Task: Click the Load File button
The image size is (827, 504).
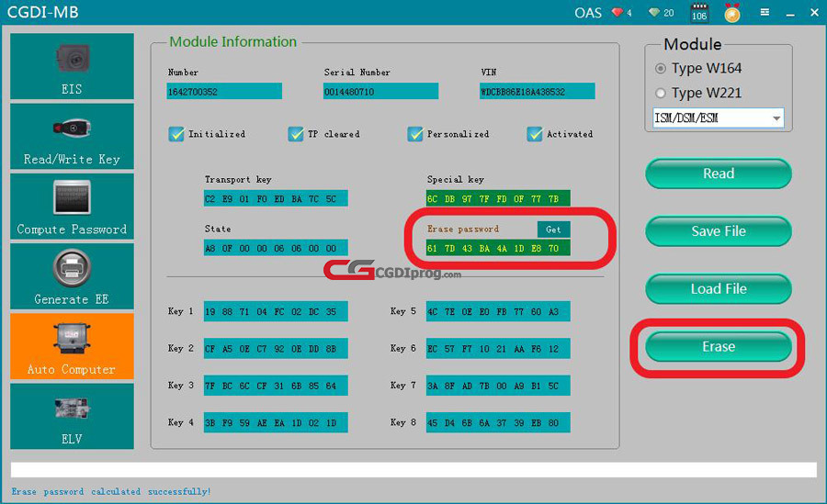Action: (x=719, y=289)
